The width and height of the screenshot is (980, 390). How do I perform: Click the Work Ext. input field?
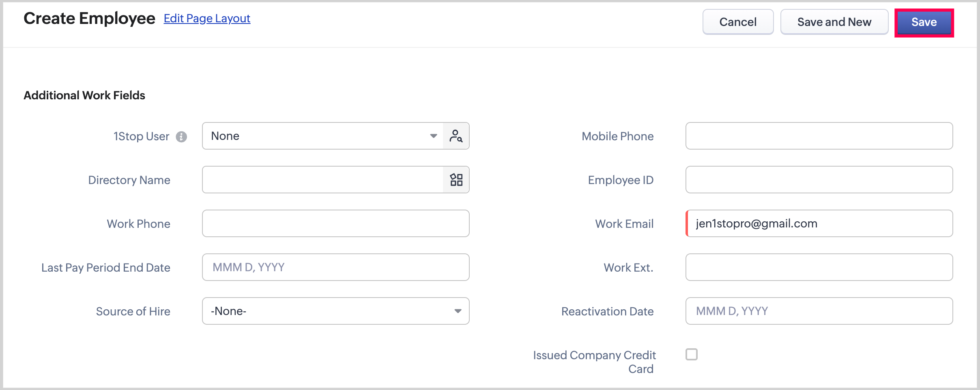[x=819, y=268]
